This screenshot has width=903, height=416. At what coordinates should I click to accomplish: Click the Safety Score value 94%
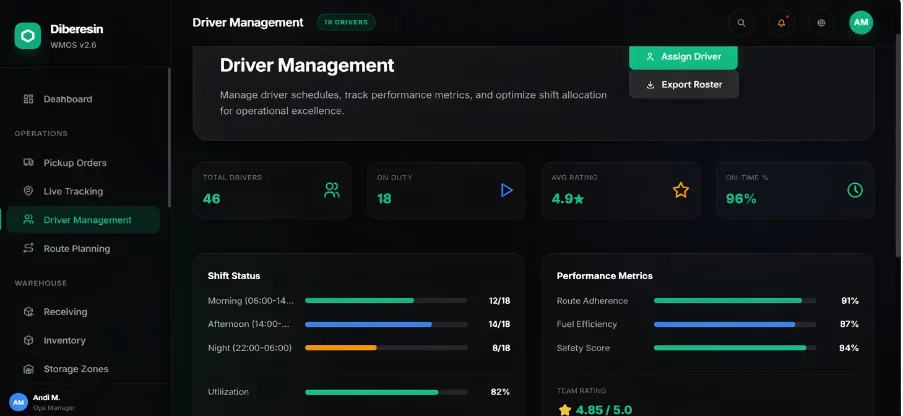click(x=849, y=348)
